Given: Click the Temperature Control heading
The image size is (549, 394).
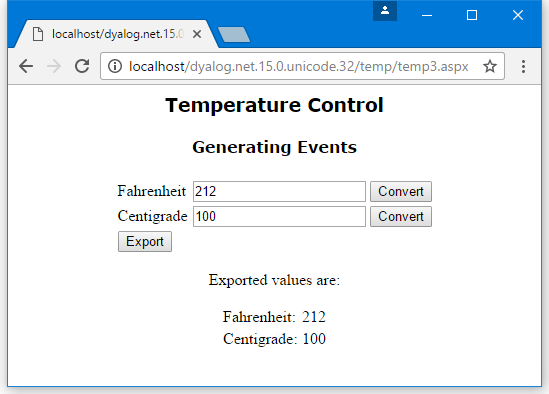Looking at the screenshot, I should coord(274,105).
